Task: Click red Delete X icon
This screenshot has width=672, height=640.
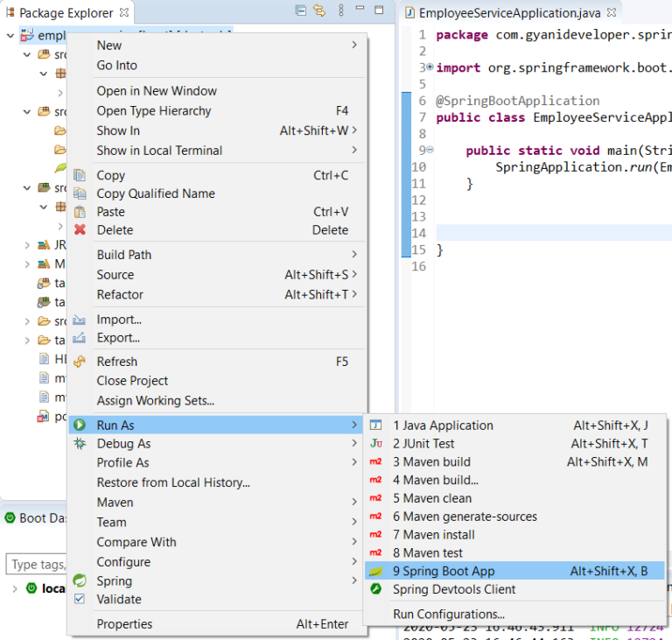Action: 80,230
